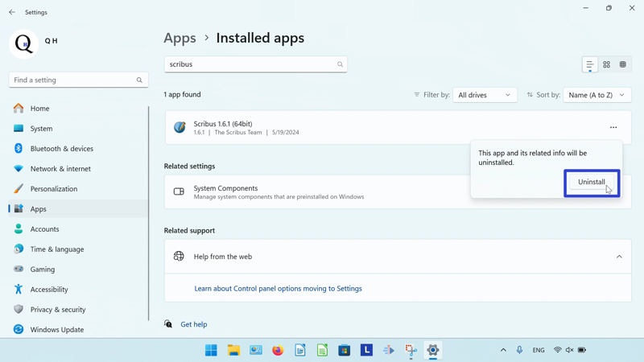This screenshot has height=362, width=644.
Task: Click the Settings gear on the taskbar
Action: [433, 350]
